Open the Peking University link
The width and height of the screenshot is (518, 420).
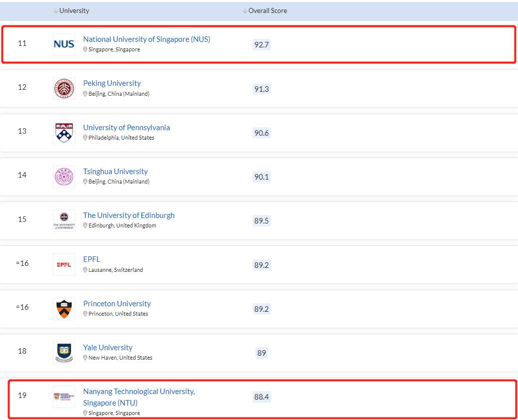coord(112,83)
